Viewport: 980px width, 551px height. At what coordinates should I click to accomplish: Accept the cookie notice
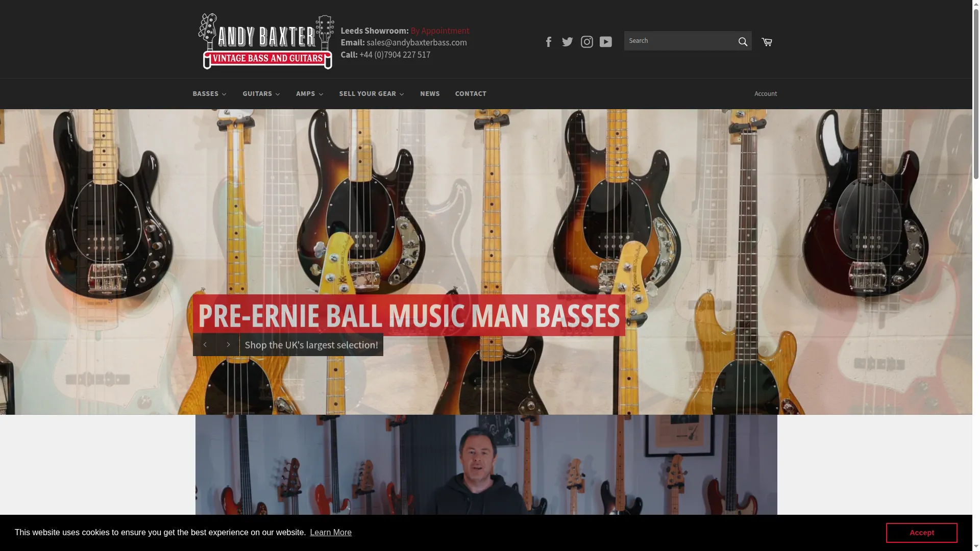(x=921, y=533)
